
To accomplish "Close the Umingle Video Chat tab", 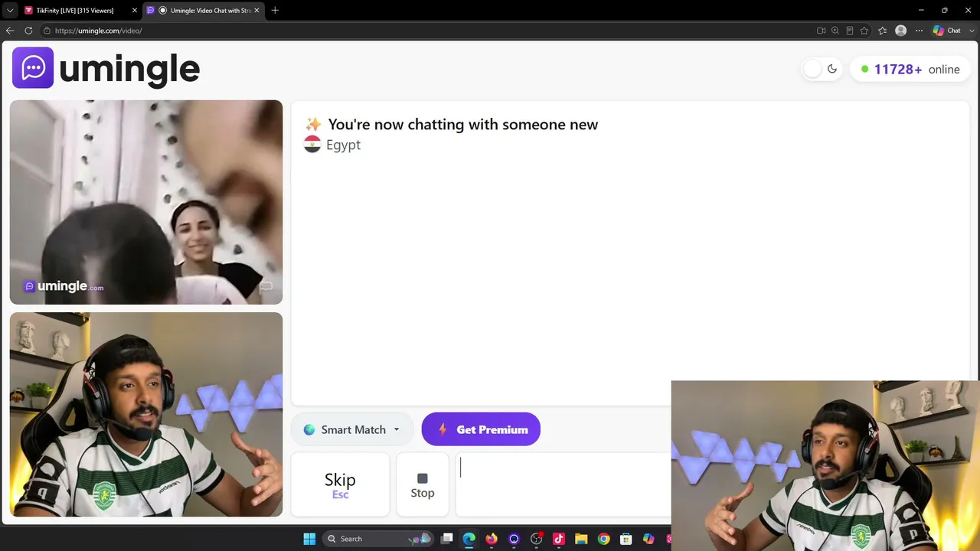I will 256,10.
